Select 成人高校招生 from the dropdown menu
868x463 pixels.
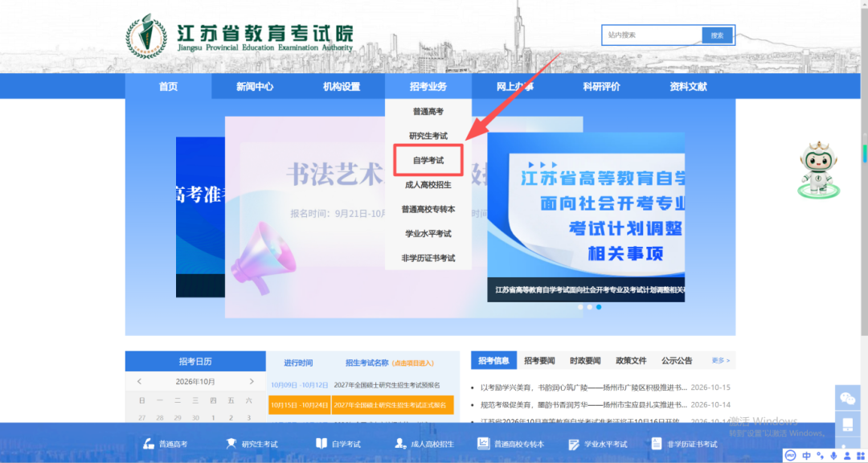(428, 185)
